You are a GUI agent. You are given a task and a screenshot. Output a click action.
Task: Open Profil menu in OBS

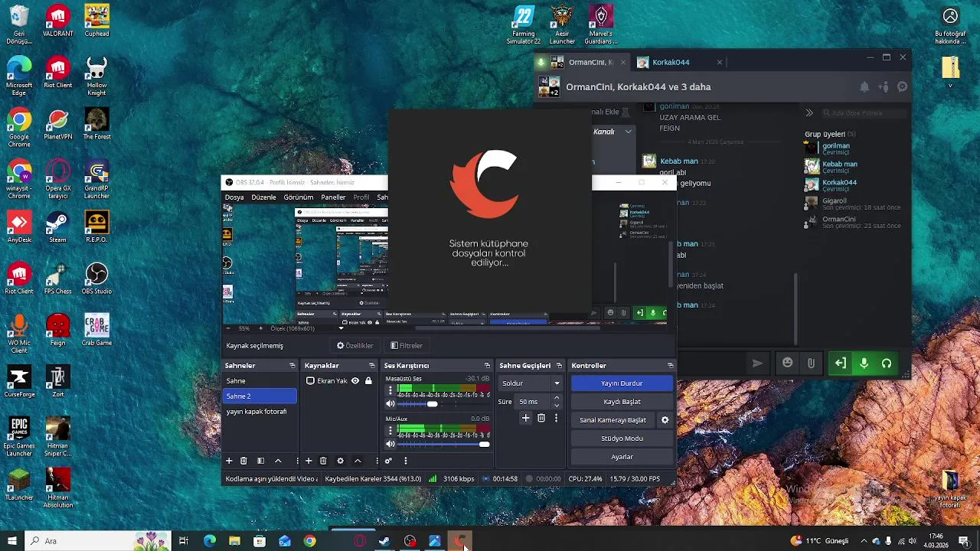coord(361,197)
